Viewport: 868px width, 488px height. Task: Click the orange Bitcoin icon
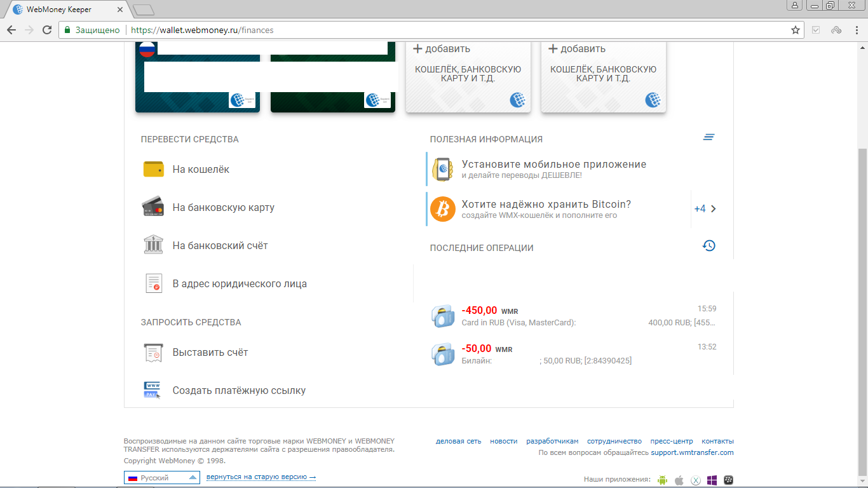(443, 209)
